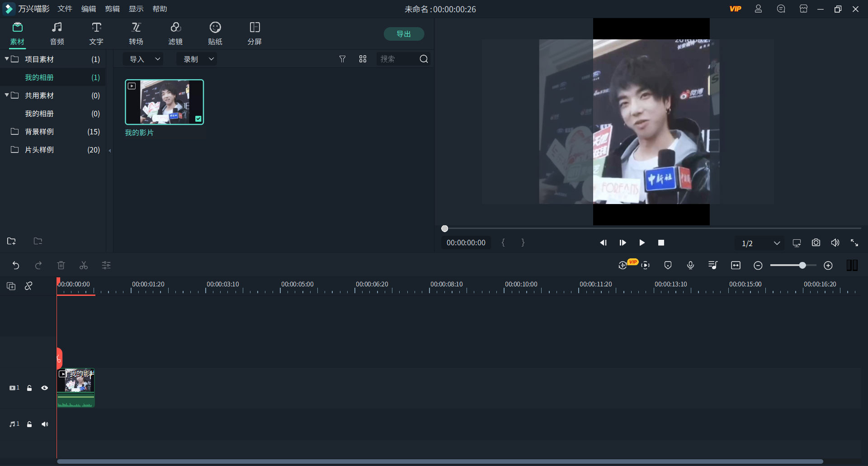Toggle lock on video track 1
Screen dimensions: 868x466
click(x=29, y=388)
